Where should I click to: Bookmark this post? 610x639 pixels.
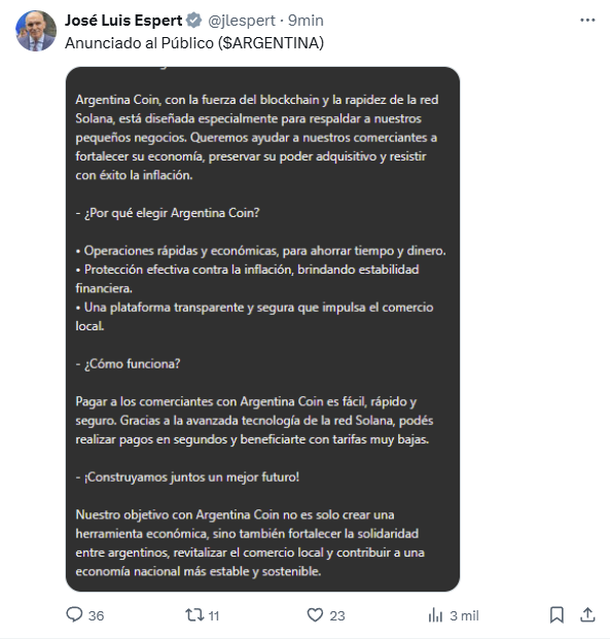557,615
